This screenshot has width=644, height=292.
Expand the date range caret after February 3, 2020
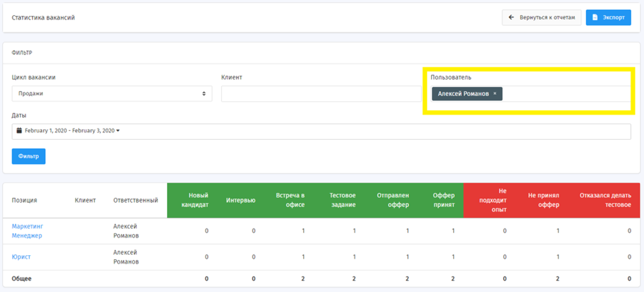click(118, 131)
